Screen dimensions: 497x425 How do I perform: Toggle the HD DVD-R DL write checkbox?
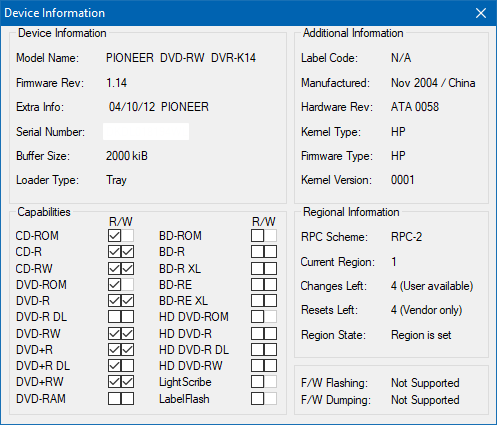[270, 350]
